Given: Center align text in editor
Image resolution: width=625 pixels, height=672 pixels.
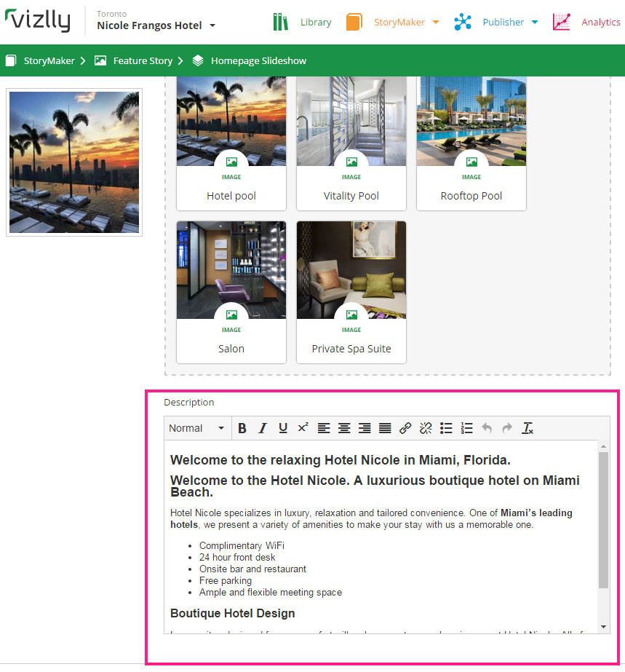Looking at the screenshot, I should coord(344,427).
